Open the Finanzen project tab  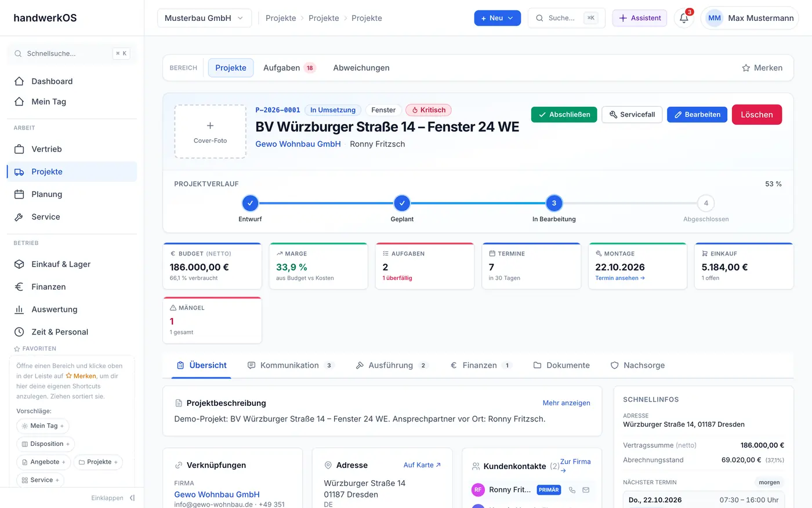click(481, 365)
